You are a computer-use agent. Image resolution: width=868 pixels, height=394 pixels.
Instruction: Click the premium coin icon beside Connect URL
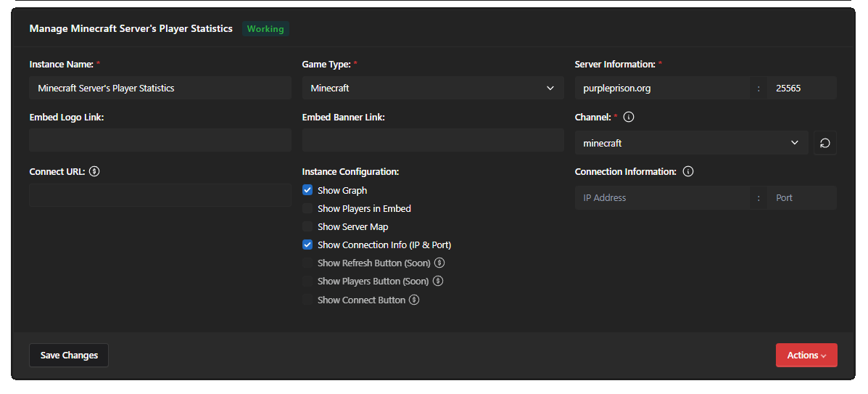[x=94, y=172]
